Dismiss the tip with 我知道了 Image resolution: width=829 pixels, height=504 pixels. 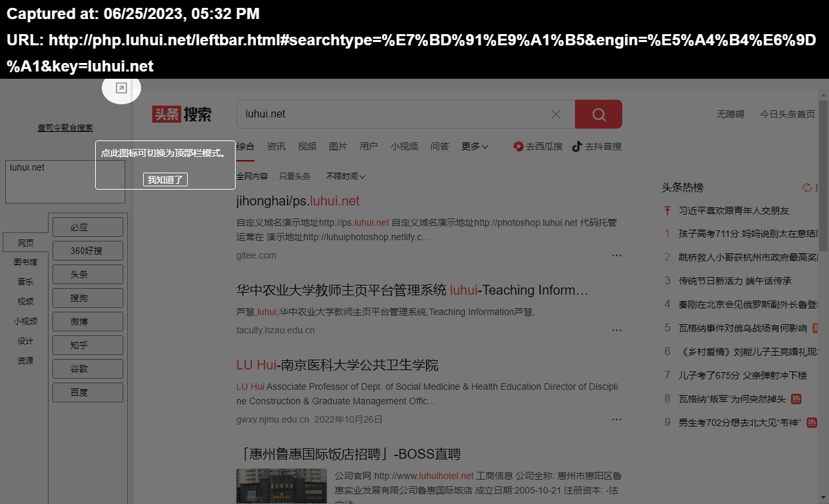click(x=165, y=180)
